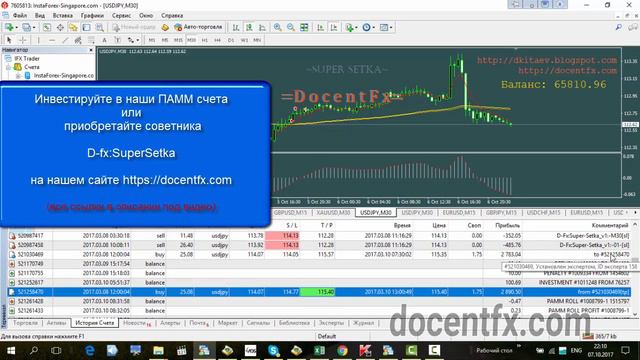Tile chart windows icon
This screenshot has width=640, height=360.
coord(304,27)
